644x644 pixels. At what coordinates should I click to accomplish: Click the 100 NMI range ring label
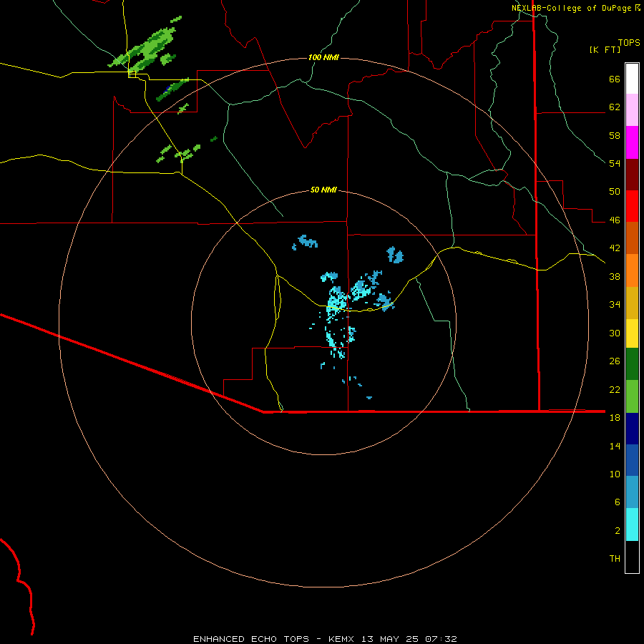pos(323,57)
